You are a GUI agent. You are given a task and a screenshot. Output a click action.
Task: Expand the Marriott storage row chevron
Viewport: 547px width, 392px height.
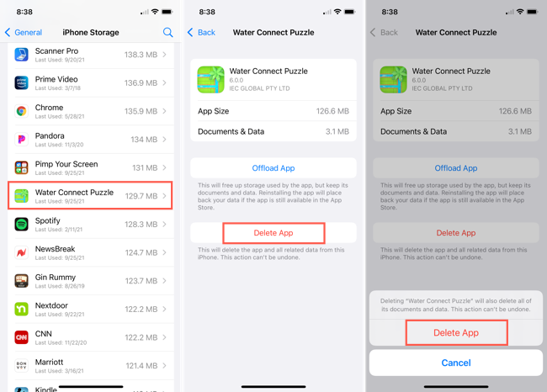pos(165,365)
